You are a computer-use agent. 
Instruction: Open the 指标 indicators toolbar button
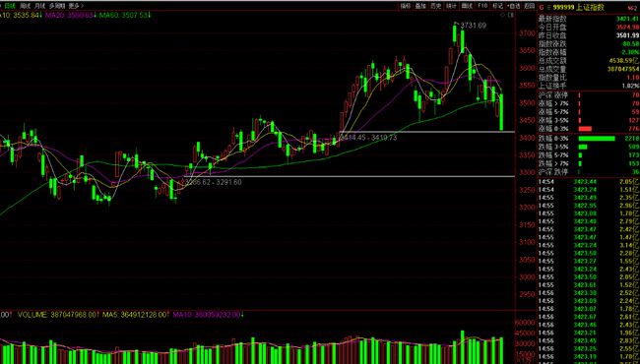point(405,6)
